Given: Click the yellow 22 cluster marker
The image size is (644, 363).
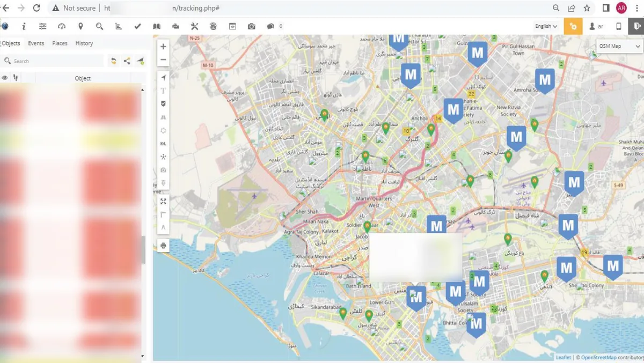Looking at the screenshot, I should click(x=472, y=93).
